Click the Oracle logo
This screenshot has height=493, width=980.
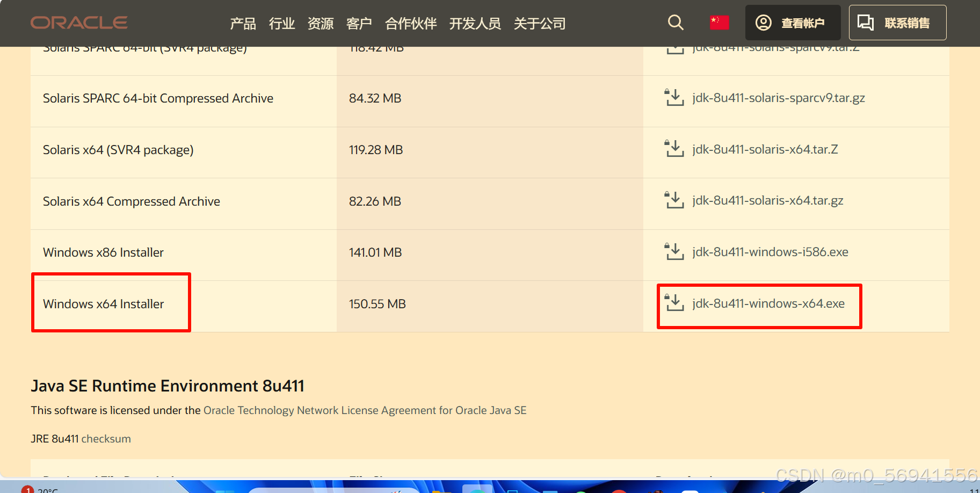click(x=79, y=23)
